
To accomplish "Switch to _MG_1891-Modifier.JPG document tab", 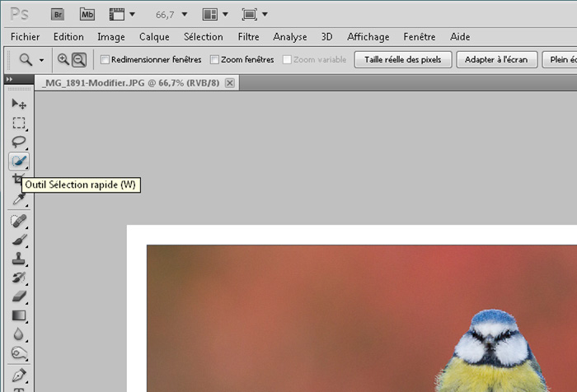I will point(130,83).
